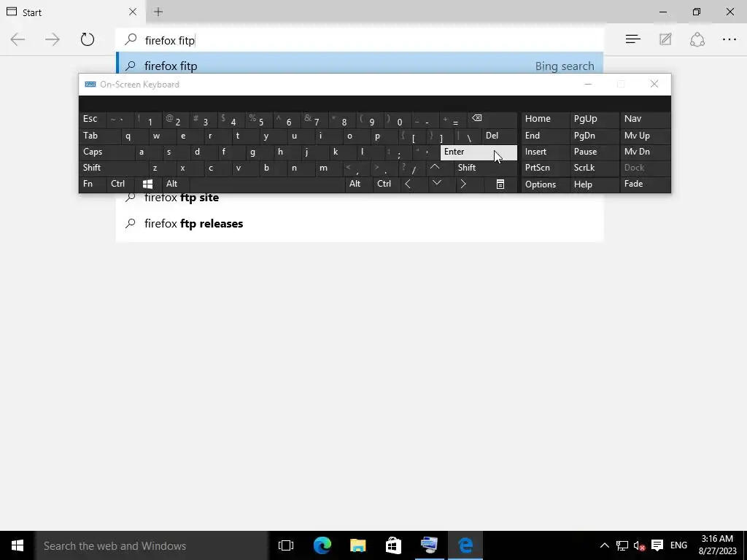Image resolution: width=747 pixels, height=560 pixels.
Task: Toggle the ScrLk key
Action: [594, 168]
